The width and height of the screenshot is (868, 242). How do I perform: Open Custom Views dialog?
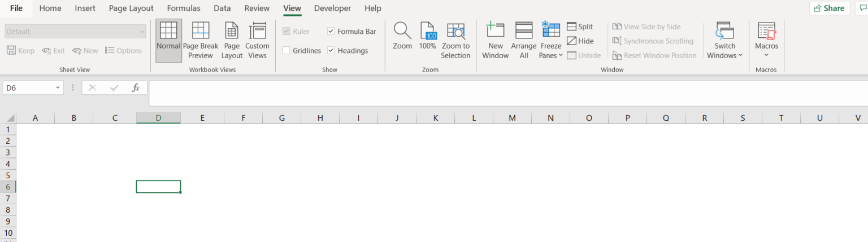click(257, 41)
